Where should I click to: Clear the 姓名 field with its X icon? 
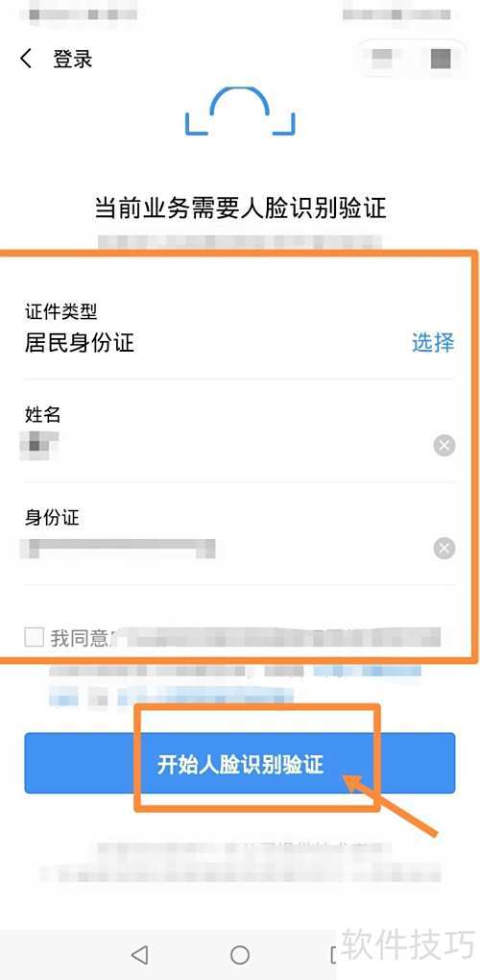point(444,446)
